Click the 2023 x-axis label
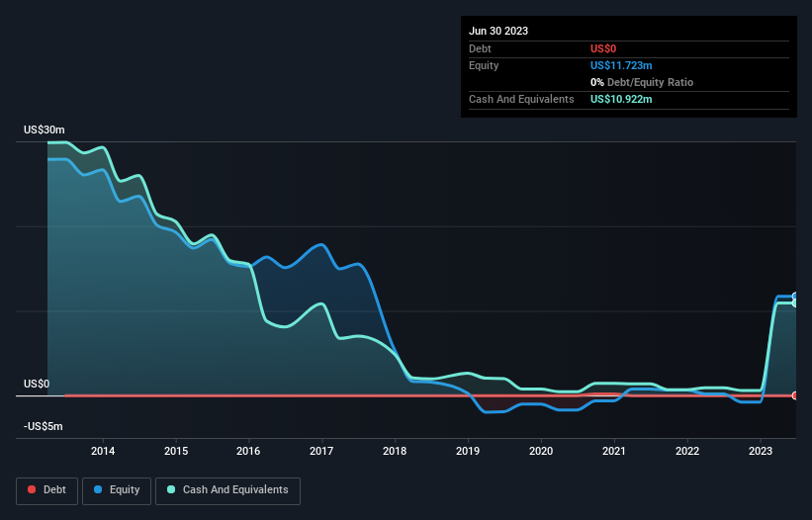The image size is (812, 520). coord(761,451)
